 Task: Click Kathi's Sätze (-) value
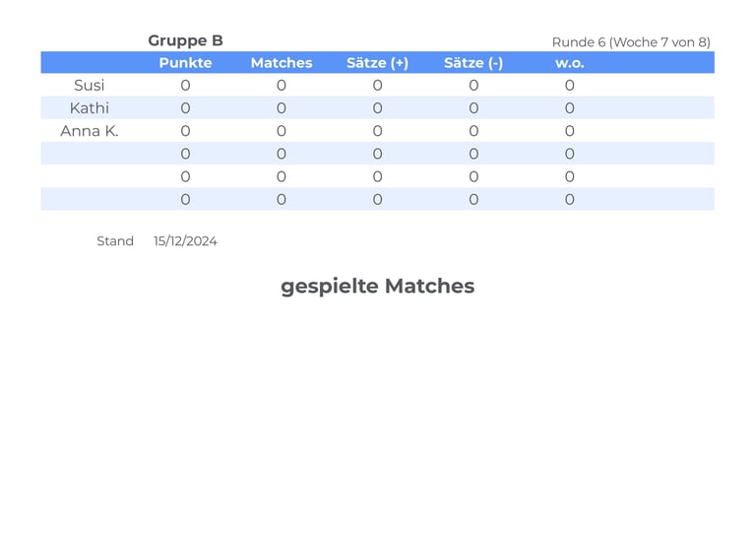[473, 108]
